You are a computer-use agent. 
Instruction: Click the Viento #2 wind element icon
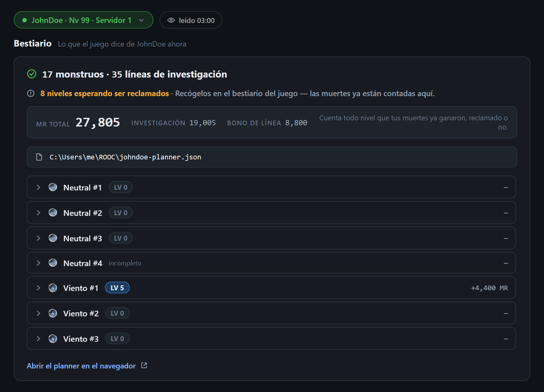(x=53, y=313)
